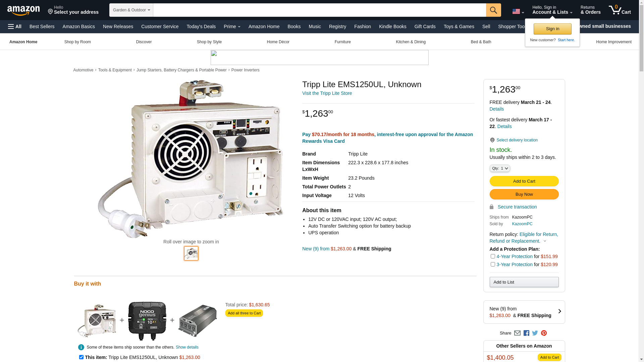
Task: Select the product image thumbnail
Action: click(x=191, y=253)
